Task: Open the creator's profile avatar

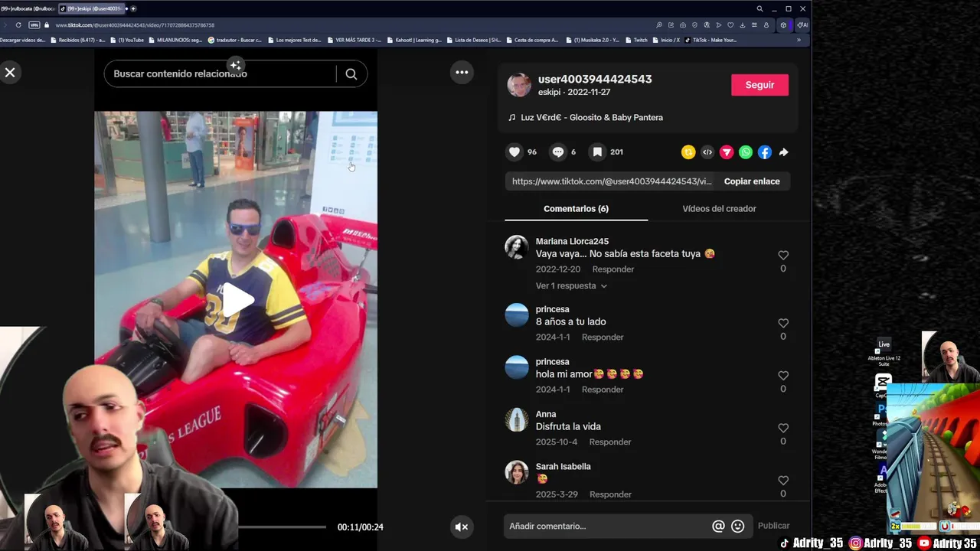Action: [519, 85]
